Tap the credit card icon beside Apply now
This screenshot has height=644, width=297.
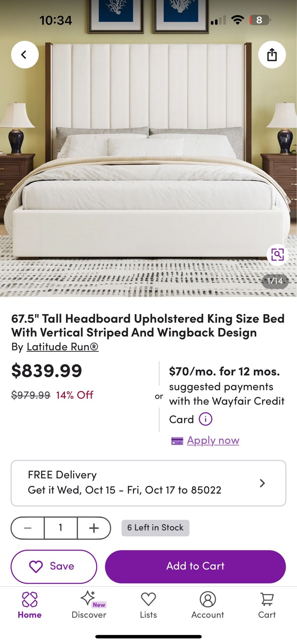point(177,441)
